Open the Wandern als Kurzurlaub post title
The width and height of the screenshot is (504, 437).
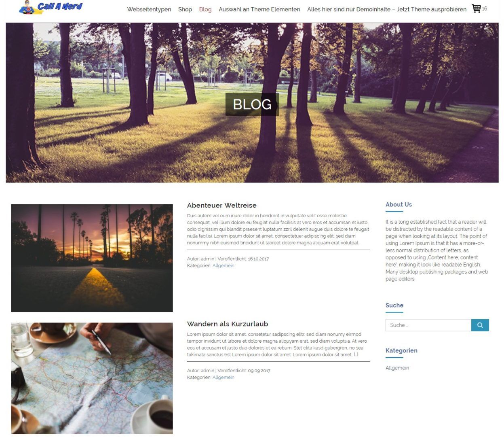click(228, 324)
